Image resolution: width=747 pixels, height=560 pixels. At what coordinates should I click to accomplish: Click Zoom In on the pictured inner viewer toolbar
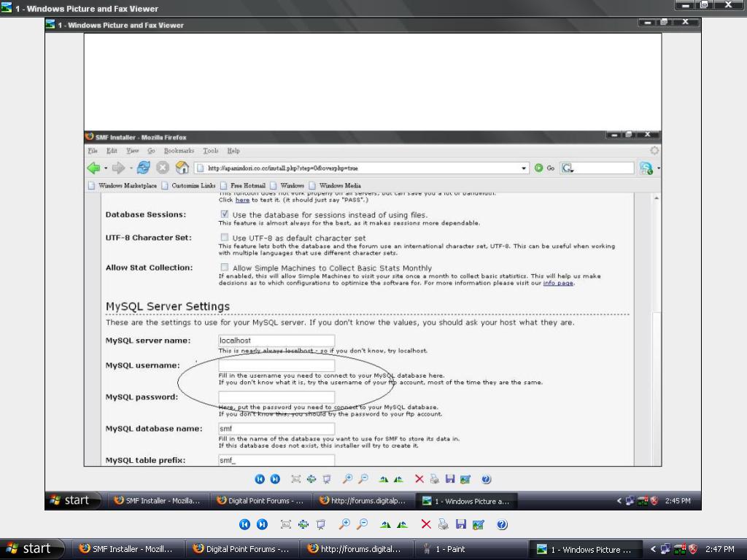[x=348, y=479]
